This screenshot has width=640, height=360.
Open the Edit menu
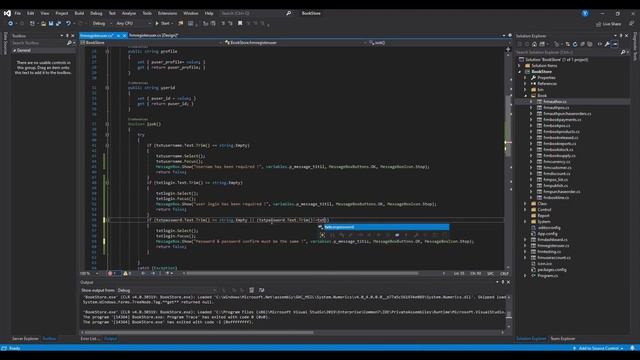coord(31,13)
